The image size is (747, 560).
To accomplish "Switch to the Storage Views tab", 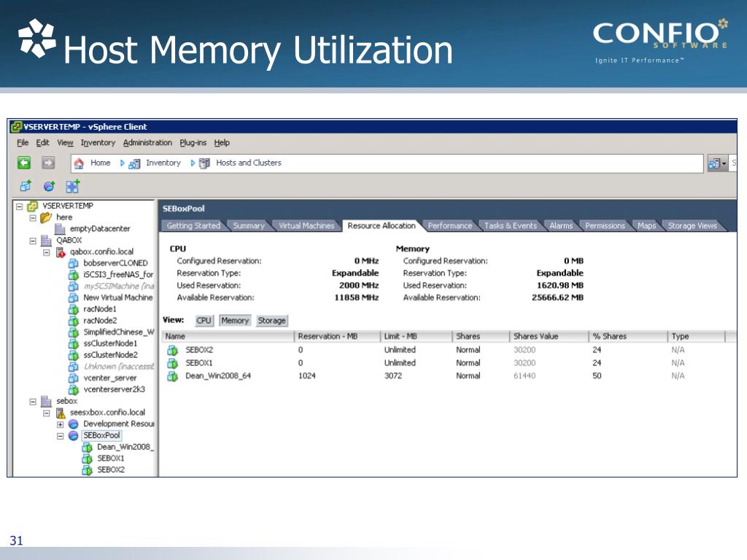I will coord(692,226).
